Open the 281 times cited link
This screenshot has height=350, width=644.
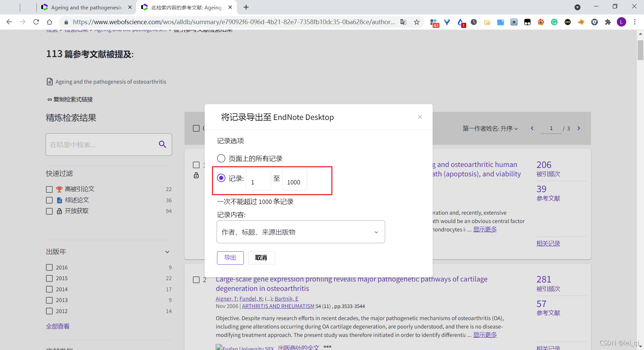pyautogui.click(x=544, y=279)
